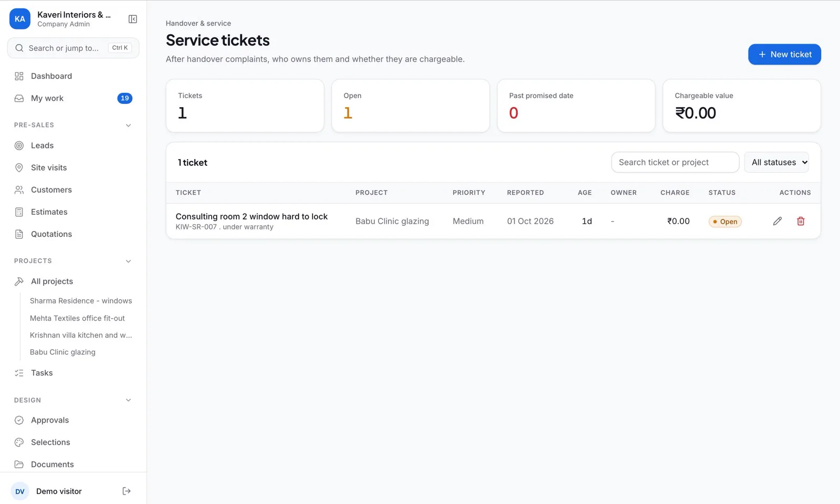Click the PRIORITY column header
Image resolution: width=840 pixels, height=504 pixels.
[x=469, y=193]
